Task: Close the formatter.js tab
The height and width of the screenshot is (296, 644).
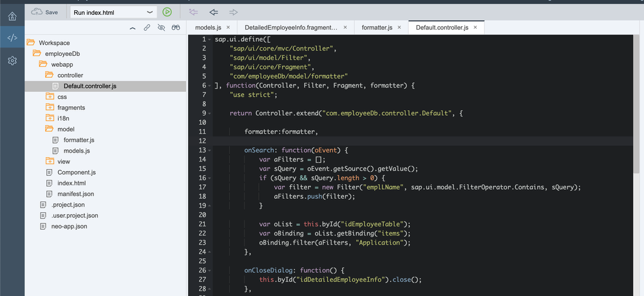Action: point(400,28)
